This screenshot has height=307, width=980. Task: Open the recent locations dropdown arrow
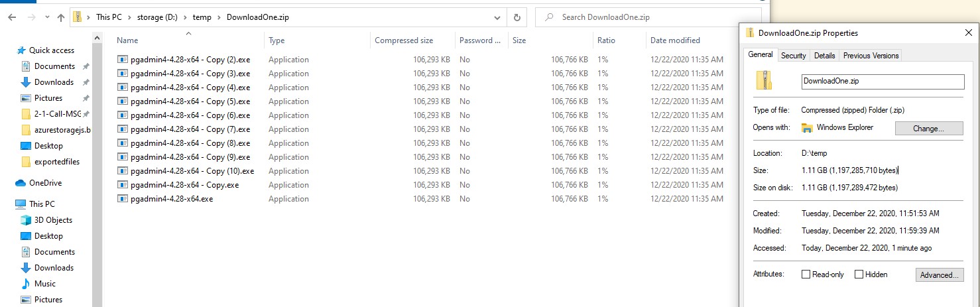(x=46, y=18)
